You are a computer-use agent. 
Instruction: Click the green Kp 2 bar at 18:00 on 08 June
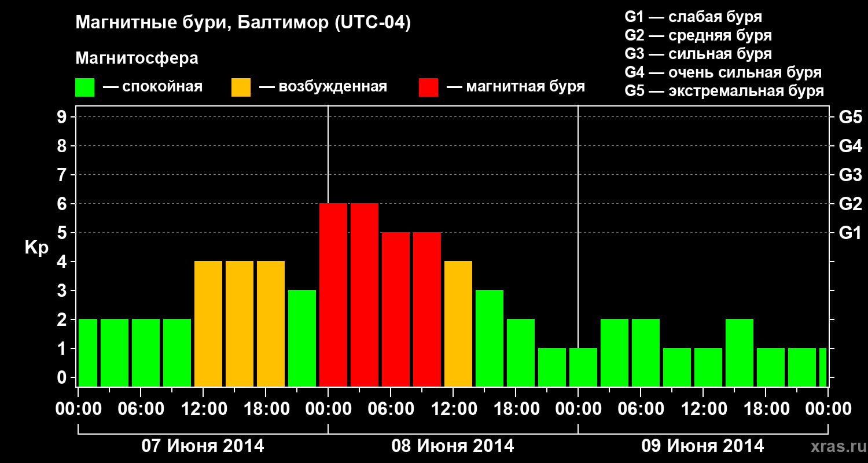click(x=521, y=353)
